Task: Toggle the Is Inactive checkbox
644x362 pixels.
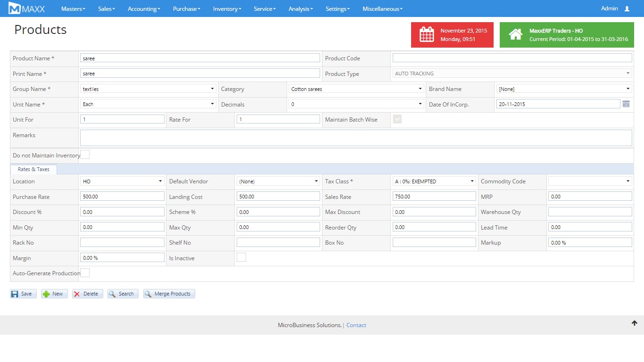Action: tap(241, 257)
